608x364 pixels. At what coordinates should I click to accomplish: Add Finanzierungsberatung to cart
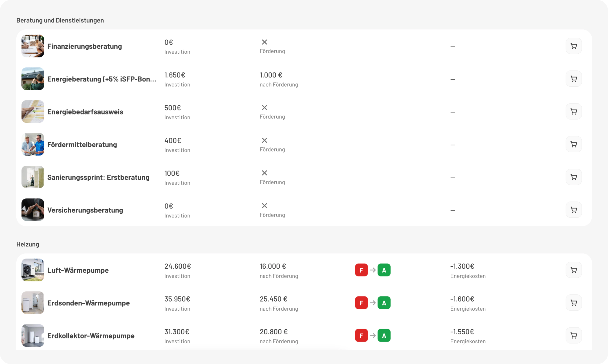pos(573,46)
